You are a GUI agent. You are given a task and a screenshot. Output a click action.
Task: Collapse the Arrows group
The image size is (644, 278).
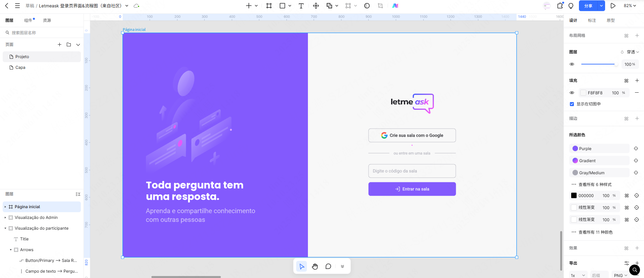(11, 250)
